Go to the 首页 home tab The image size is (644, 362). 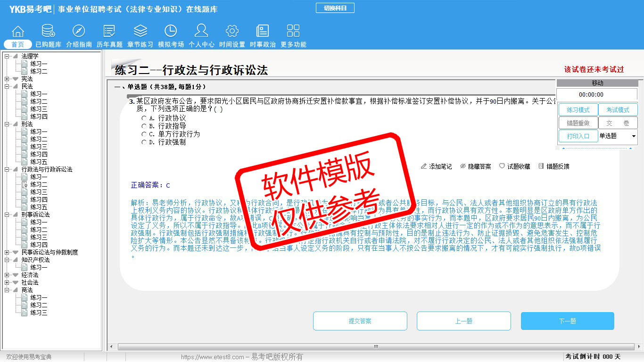tap(18, 44)
